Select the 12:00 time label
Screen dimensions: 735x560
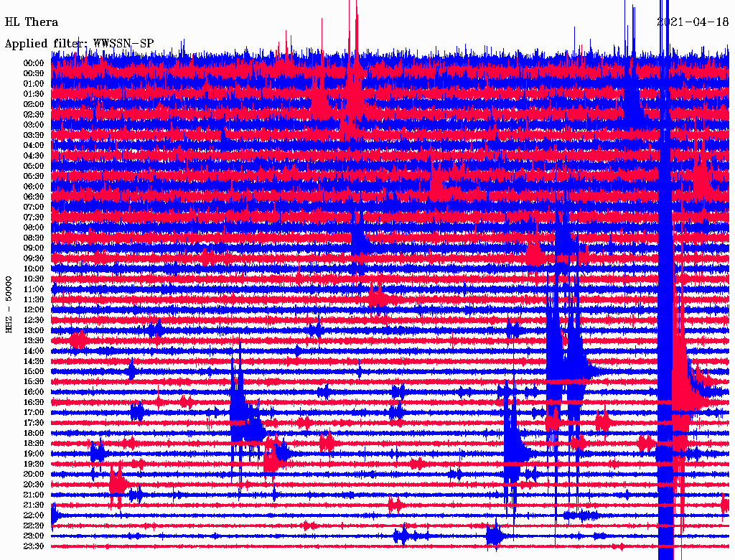(x=34, y=310)
